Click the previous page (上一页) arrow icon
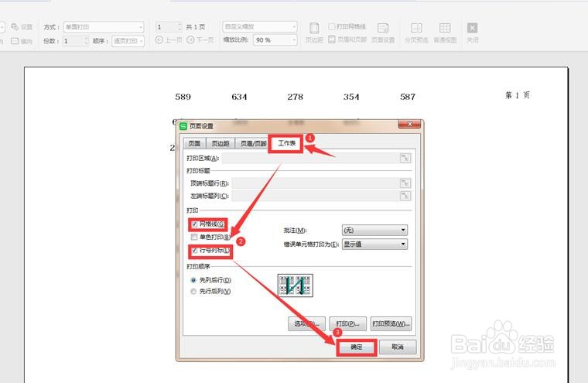Viewport: 588px width, 383px height. [159, 39]
